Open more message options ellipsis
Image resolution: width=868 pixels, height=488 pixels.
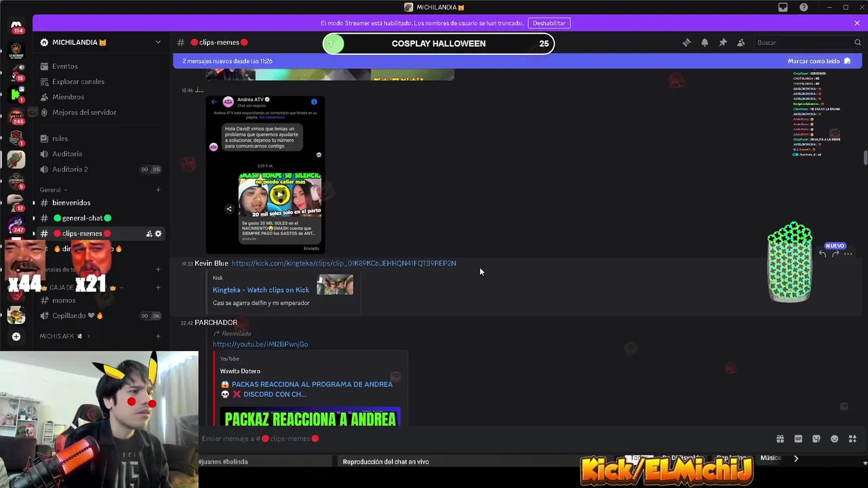(848, 254)
